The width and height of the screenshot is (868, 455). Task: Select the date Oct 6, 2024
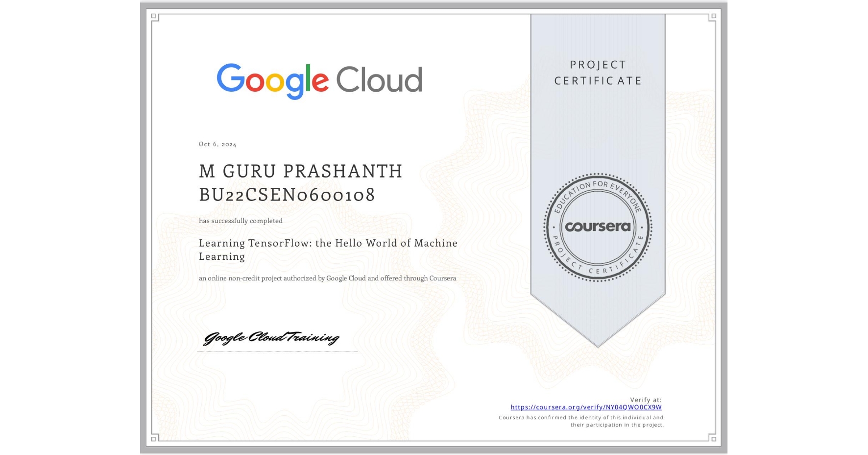[x=217, y=144]
